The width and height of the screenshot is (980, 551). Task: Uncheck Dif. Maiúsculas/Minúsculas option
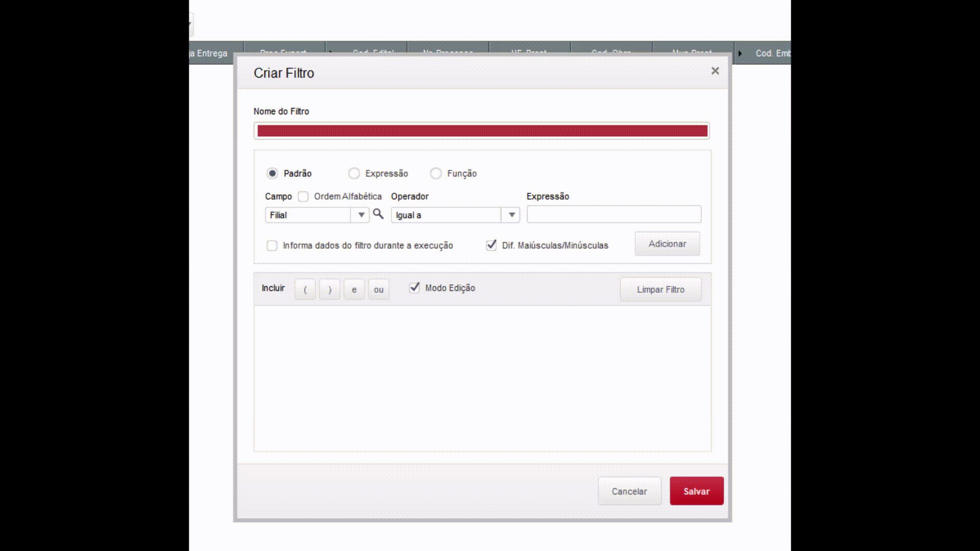pos(491,245)
